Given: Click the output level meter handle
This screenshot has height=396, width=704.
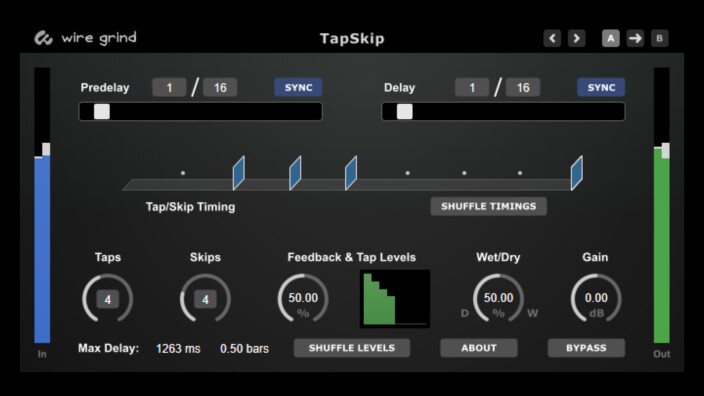Looking at the screenshot, I should [x=665, y=150].
